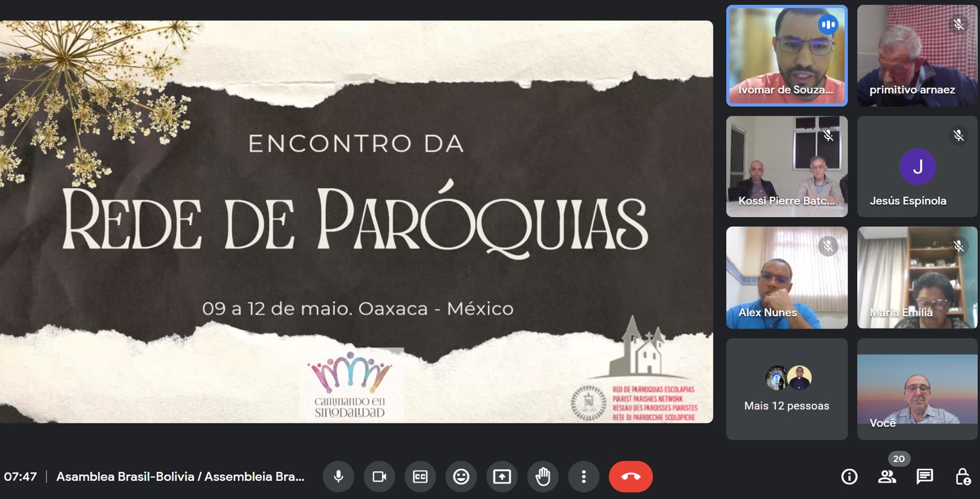This screenshot has width=980, height=499.
Task: Show the participants list panel
Action: pyautogui.click(x=887, y=477)
